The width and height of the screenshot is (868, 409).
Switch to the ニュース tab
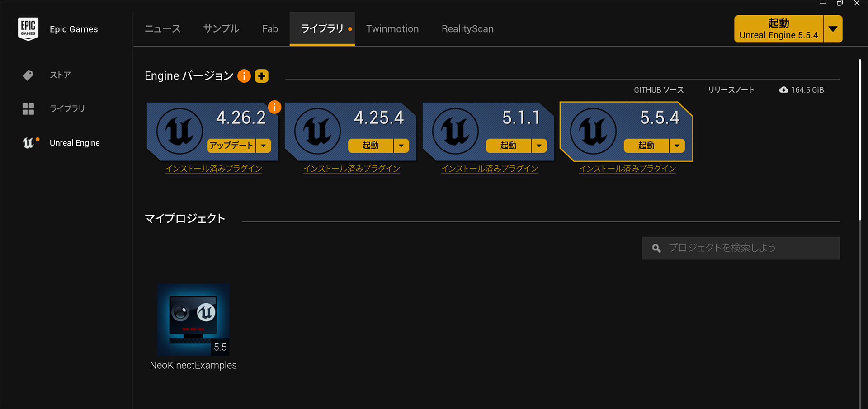[163, 29]
